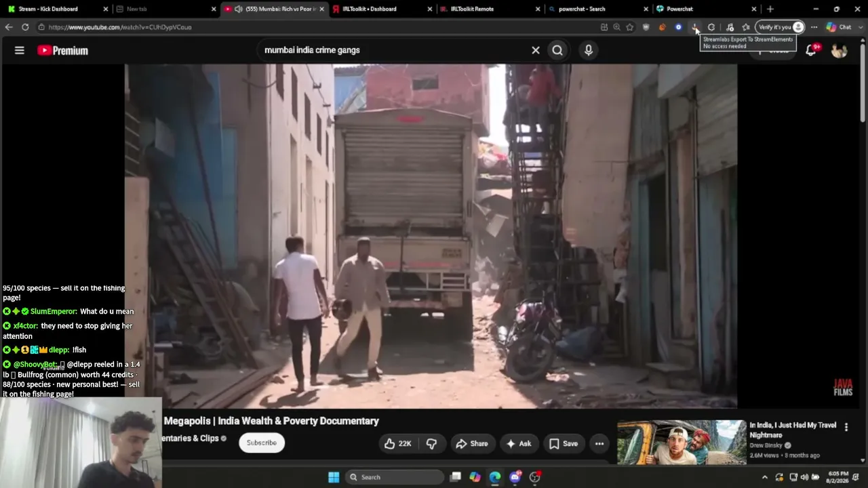Screen dimensions: 868x488
Task: Open the split screen icon in address bar
Action: [x=604, y=27]
